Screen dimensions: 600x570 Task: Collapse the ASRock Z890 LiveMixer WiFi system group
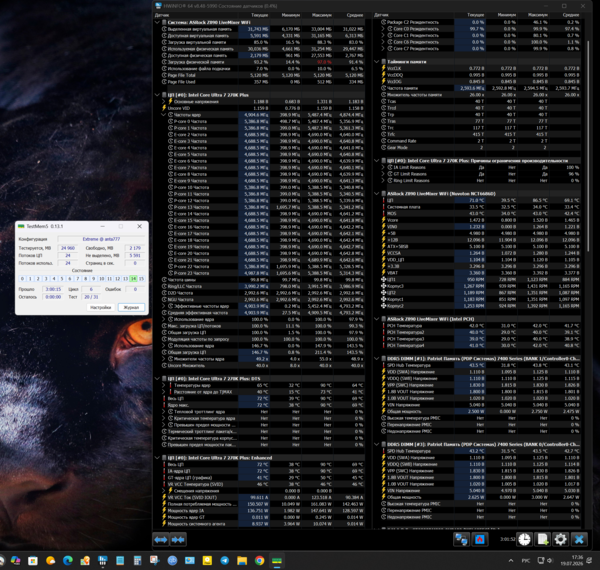point(157,23)
